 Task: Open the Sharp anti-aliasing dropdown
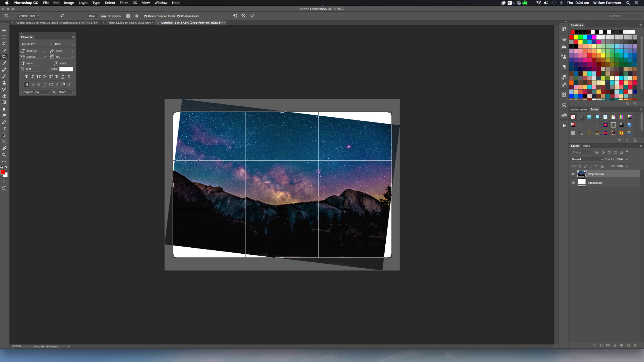pos(66,92)
